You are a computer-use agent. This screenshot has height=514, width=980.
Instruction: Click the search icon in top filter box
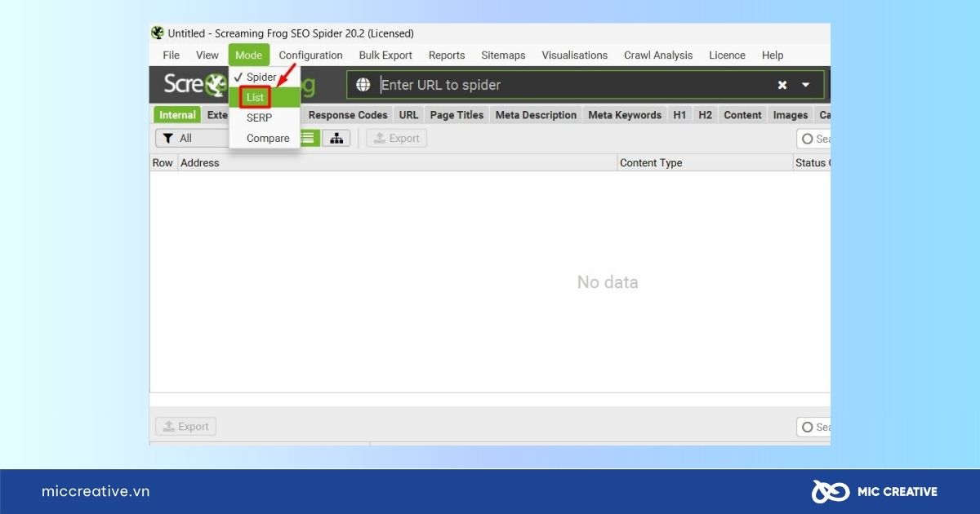click(x=808, y=139)
